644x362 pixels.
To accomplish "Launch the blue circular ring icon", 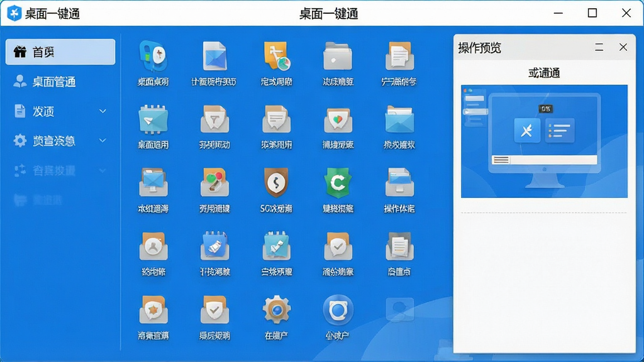I will coord(338,310).
